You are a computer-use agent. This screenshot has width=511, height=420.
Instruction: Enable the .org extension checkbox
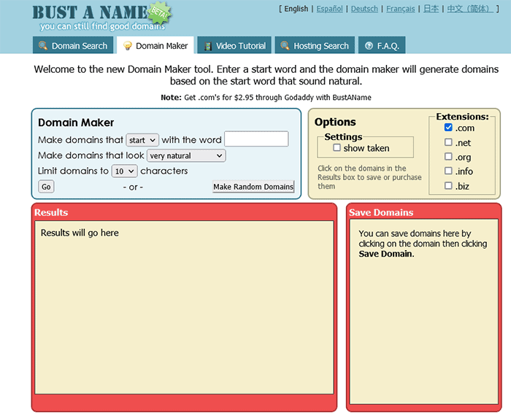448,156
